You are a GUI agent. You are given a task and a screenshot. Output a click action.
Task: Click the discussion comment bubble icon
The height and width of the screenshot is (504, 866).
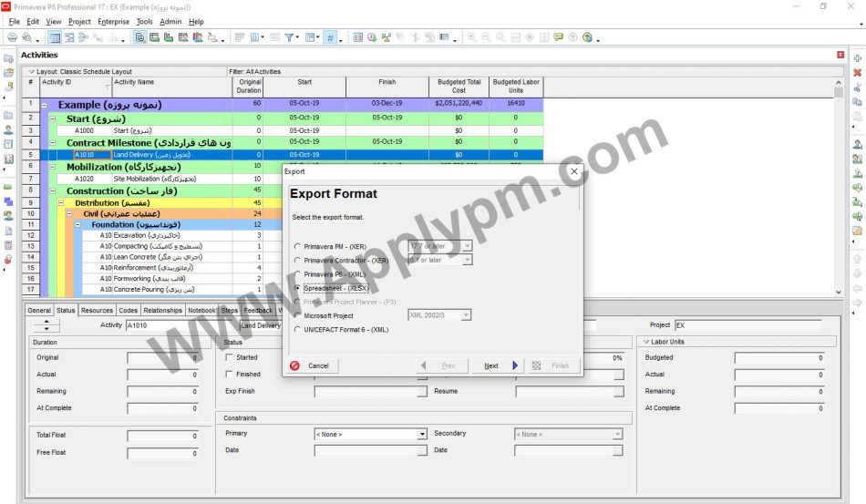point(559,37)
